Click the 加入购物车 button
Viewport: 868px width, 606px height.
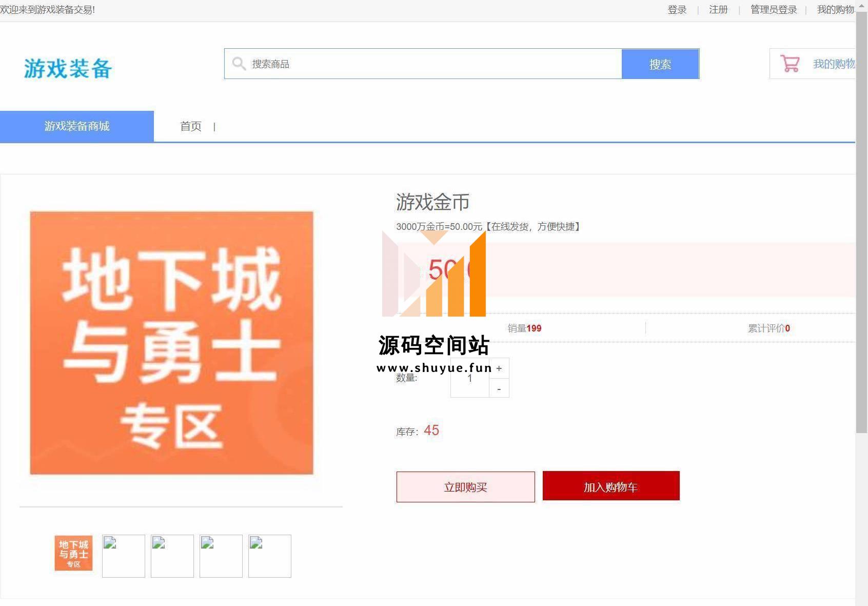click(x=611, y=486)
